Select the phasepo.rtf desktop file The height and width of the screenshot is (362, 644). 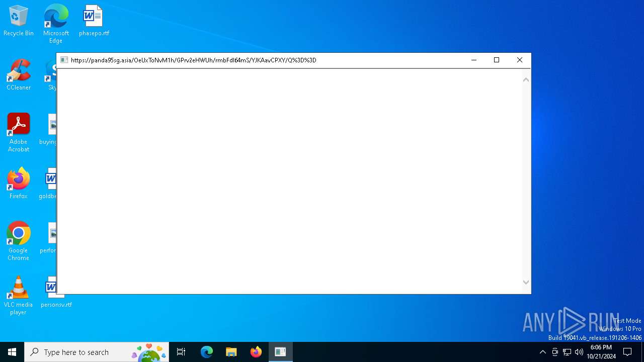pyautogui.click(x=94, y=21)
